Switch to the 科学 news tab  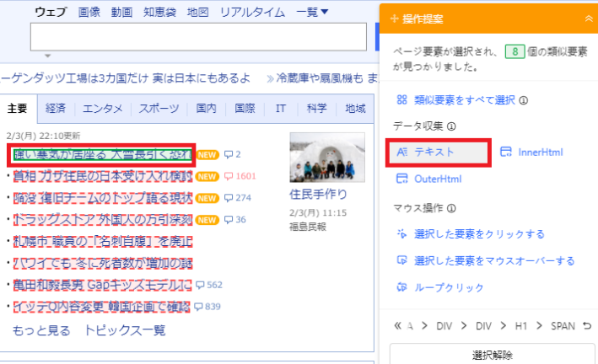(x=316, y=109)
